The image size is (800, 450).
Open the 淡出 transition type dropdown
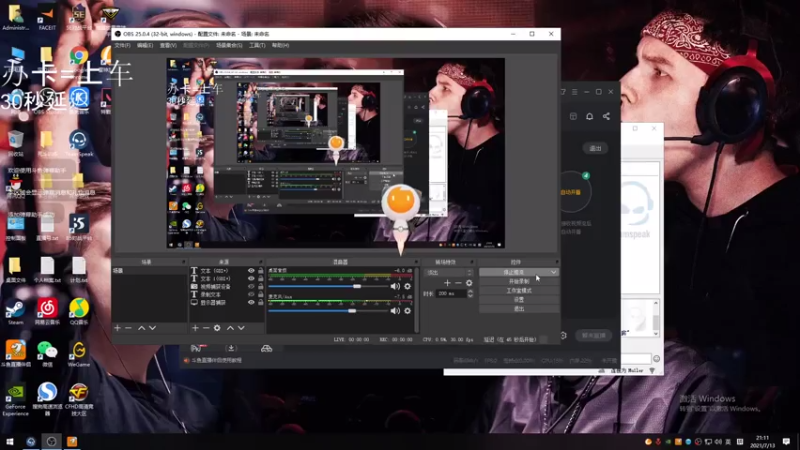coord(448,272)
